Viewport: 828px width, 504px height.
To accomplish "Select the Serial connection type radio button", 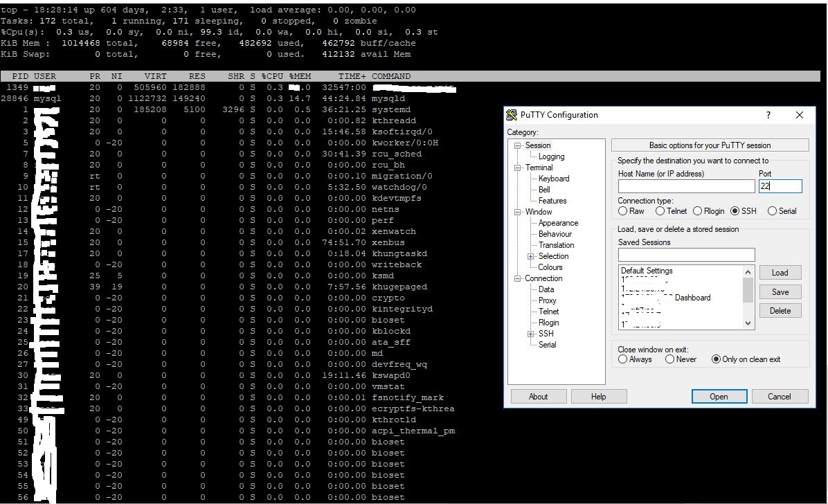I will [772, 211].
